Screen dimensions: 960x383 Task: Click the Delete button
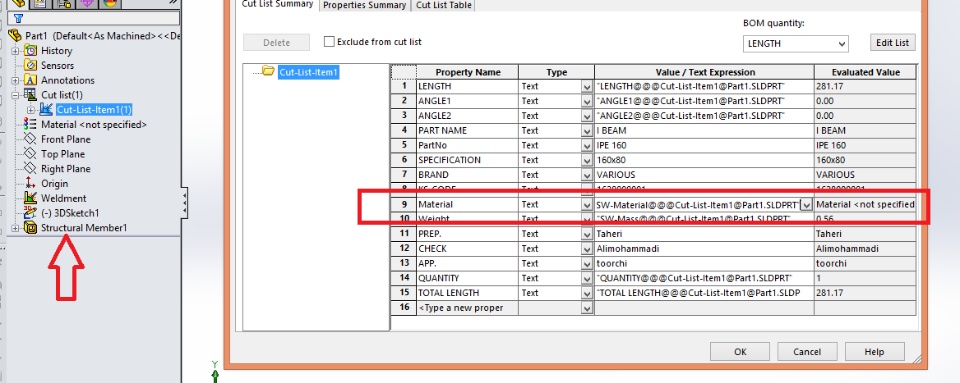coord(277,42)
